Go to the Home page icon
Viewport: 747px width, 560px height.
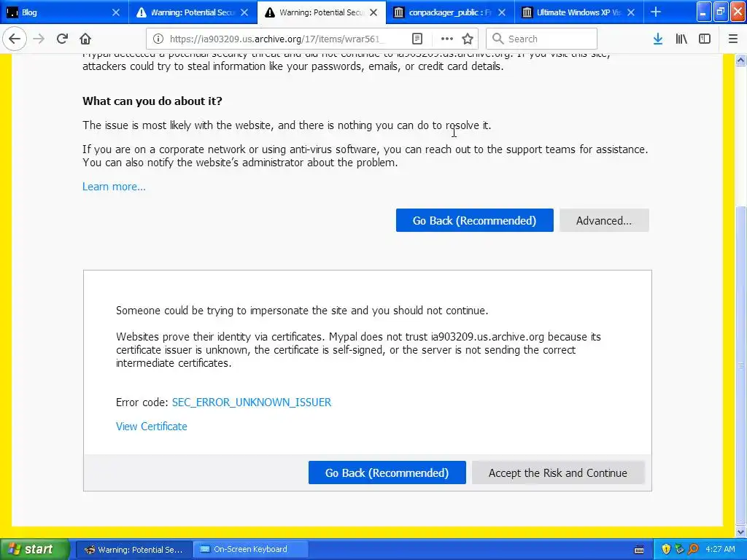pyautogui.click(x=85, y=39)
